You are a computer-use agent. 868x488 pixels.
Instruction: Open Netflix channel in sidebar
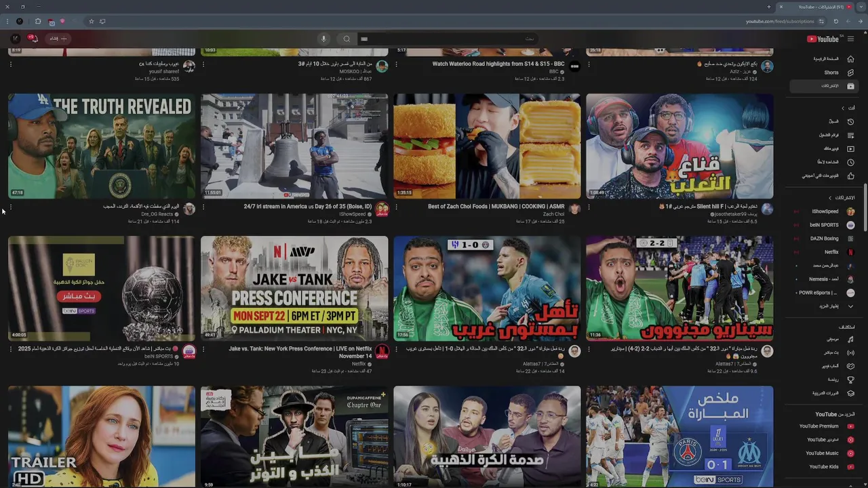(825, 252)
